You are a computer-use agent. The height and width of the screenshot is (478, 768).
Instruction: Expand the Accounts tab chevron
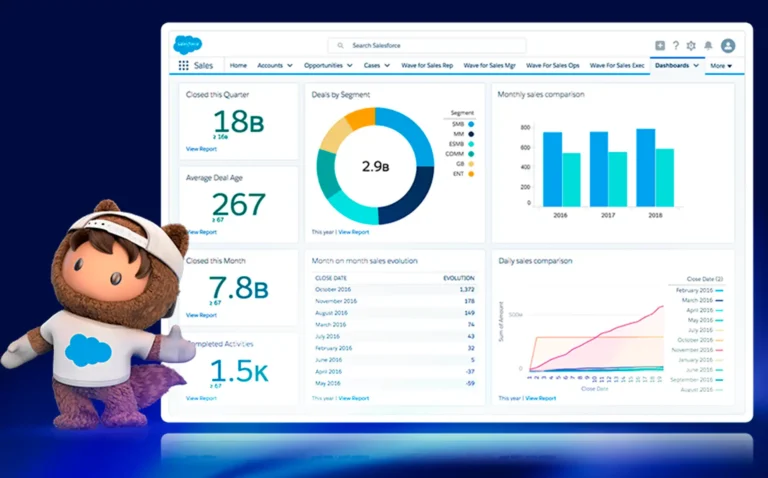click(290, 66)
